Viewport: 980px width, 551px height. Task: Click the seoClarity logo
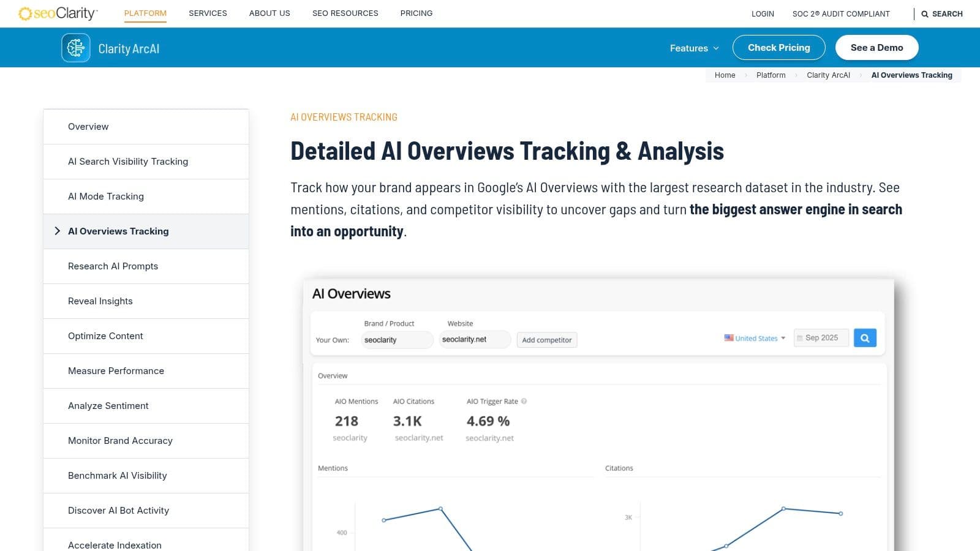[58, 12]
